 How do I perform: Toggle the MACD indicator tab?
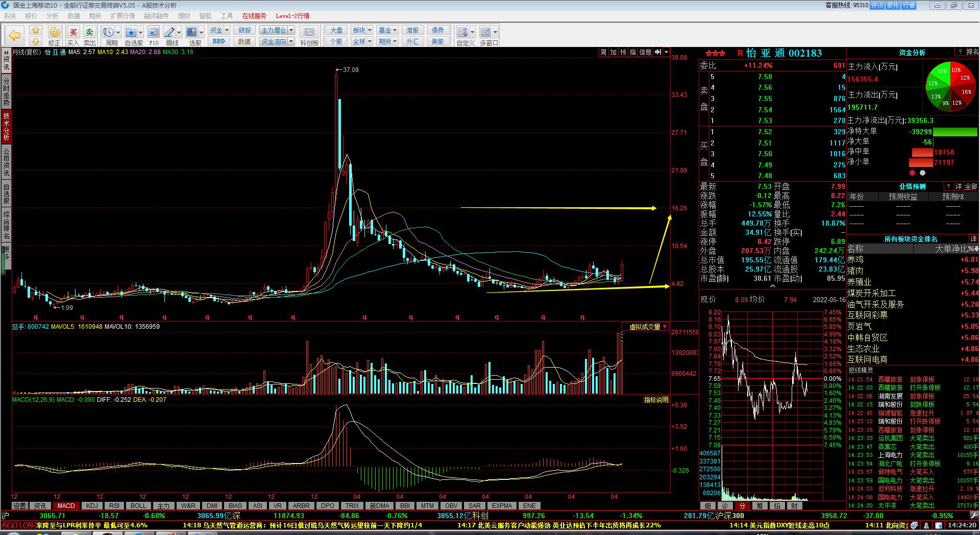click(x=66, y=506)
